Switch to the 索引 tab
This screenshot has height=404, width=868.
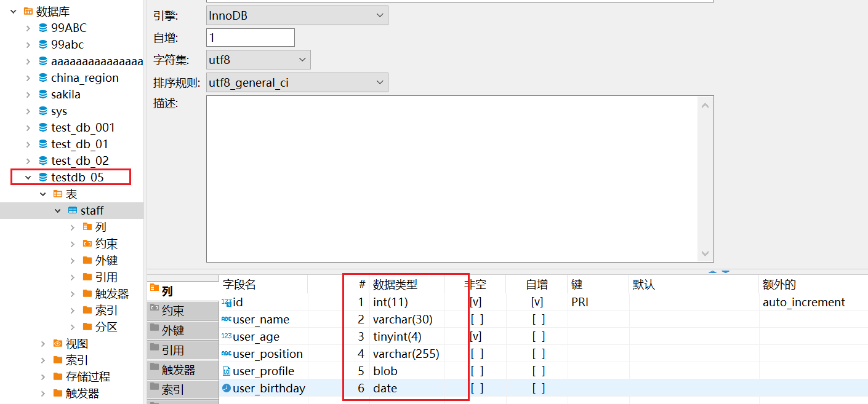tap(183, 389)
